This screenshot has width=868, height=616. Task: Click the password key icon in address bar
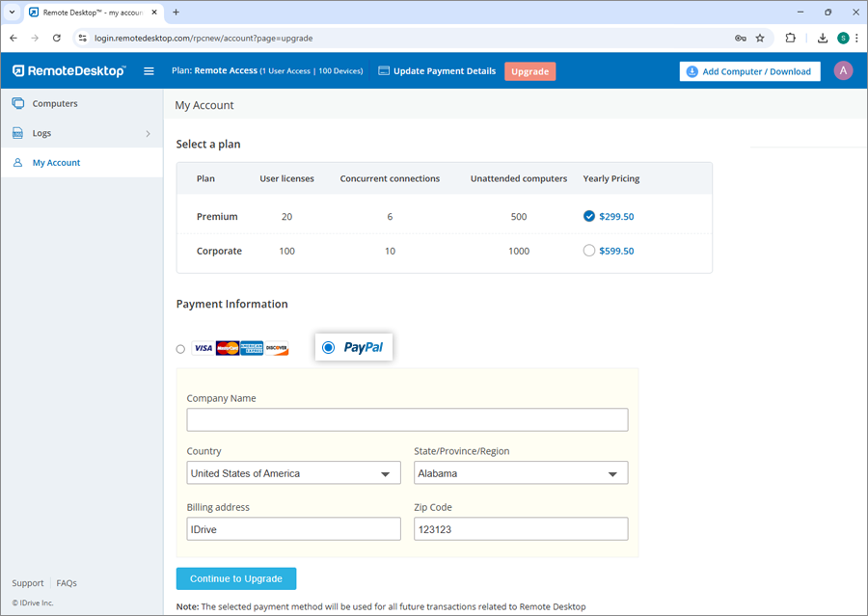tap(740, 39)
